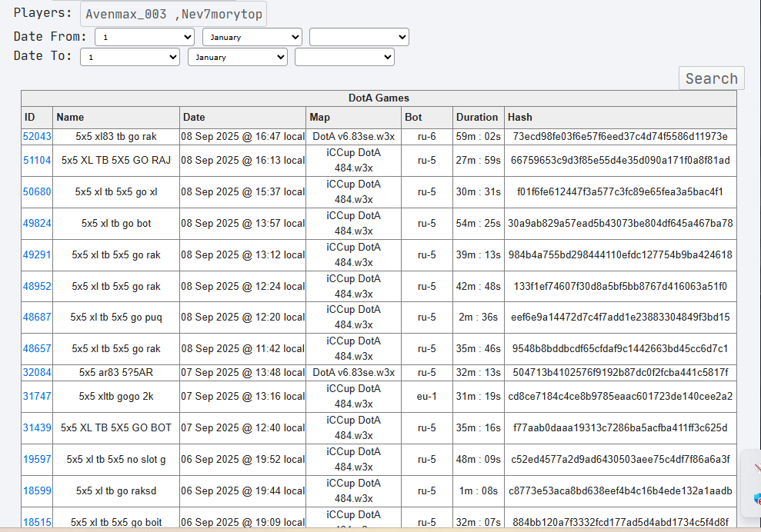The image size is (761, 532).
Task: Open game ID 48657 link
Action: tap(37, 348)
